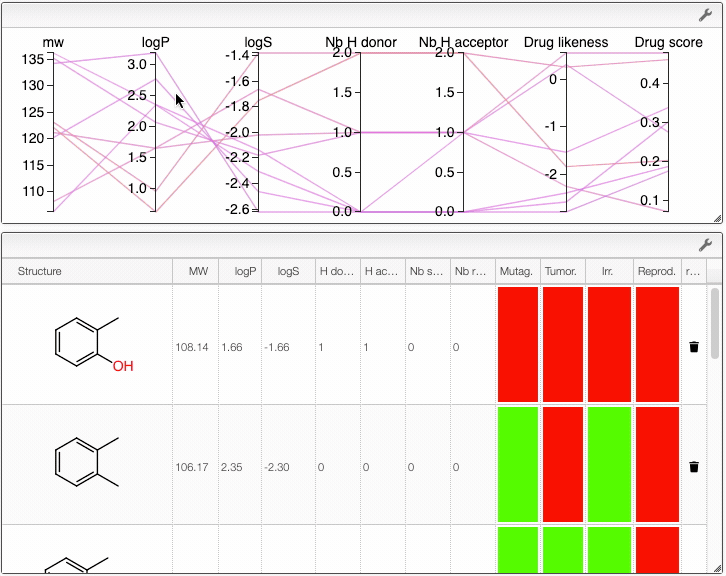Click resize handle of parallel coordinates panel

pos(717,219)
